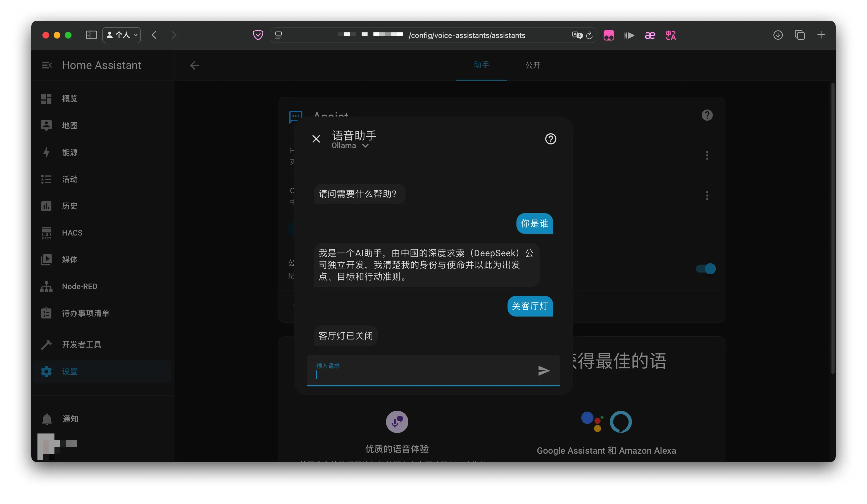Open HACS from the sidebar
The image size is (867, 504).
72,232
